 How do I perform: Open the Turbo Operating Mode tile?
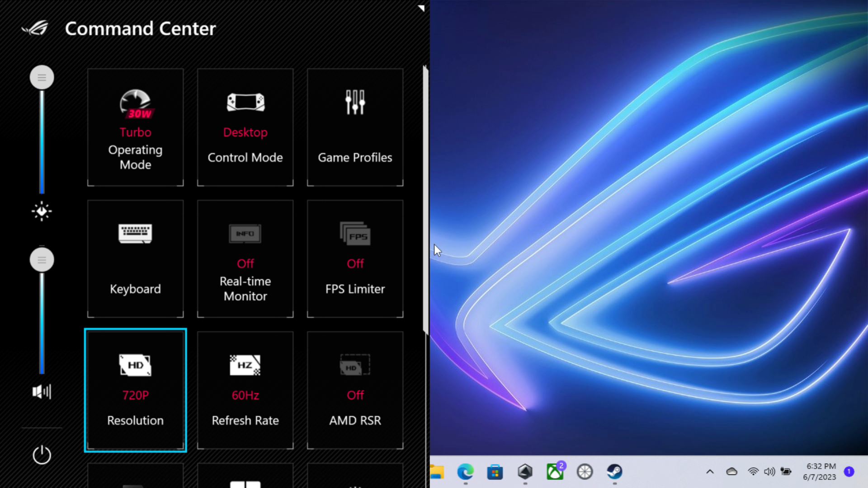(135, 127)
